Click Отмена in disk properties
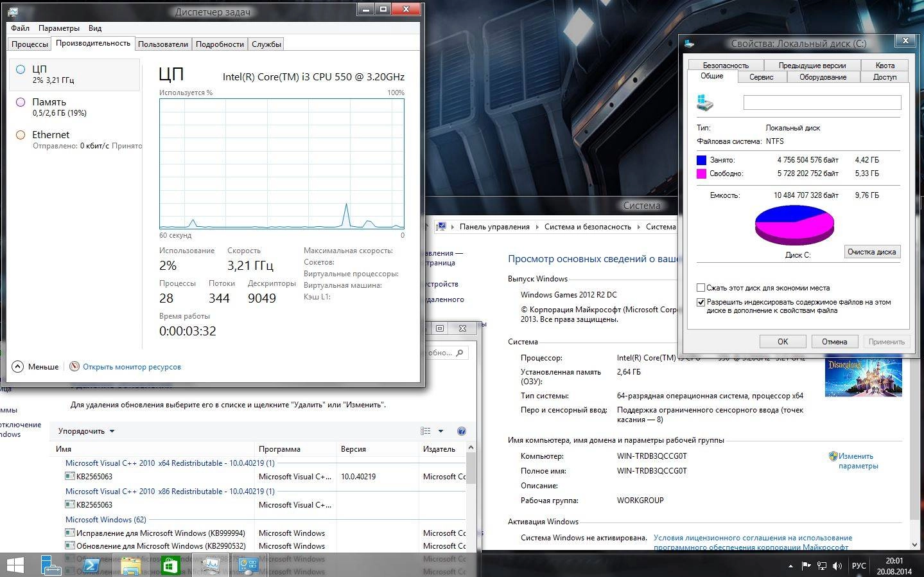This screenshot has width=924, height=577. 835,341
